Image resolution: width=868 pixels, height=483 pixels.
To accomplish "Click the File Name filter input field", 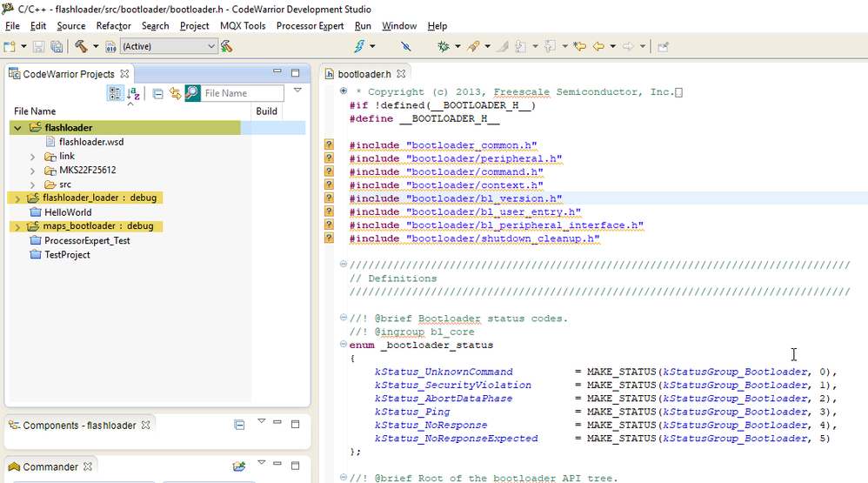I will (243, 93).
